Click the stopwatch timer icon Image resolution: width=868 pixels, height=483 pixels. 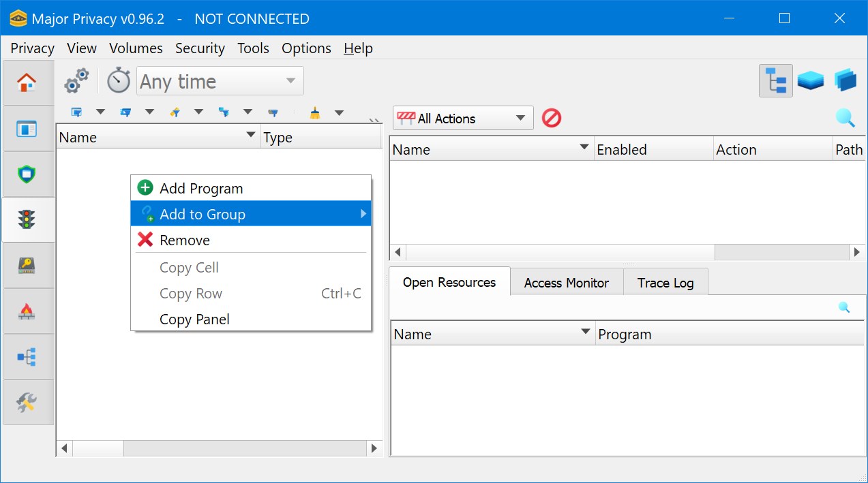(x=117, y=80)
